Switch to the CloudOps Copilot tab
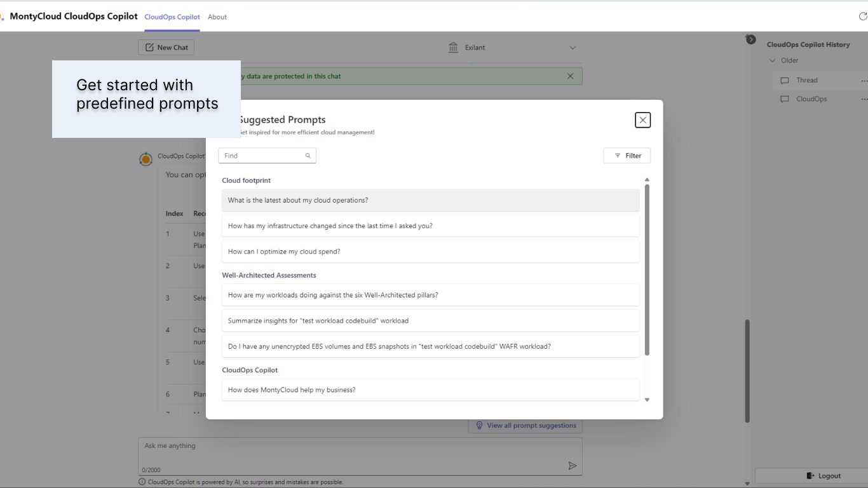The image size is (868, 488). click(x=172, y=17)
